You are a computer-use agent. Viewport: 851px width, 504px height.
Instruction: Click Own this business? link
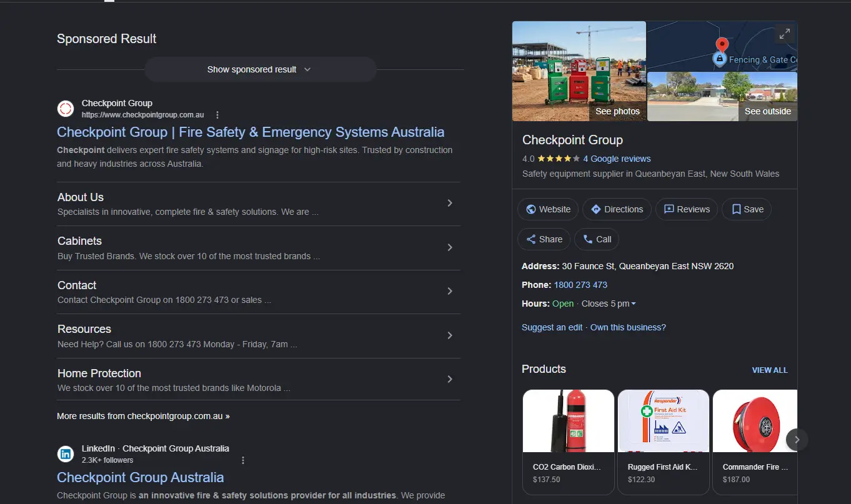coord(628,327)
